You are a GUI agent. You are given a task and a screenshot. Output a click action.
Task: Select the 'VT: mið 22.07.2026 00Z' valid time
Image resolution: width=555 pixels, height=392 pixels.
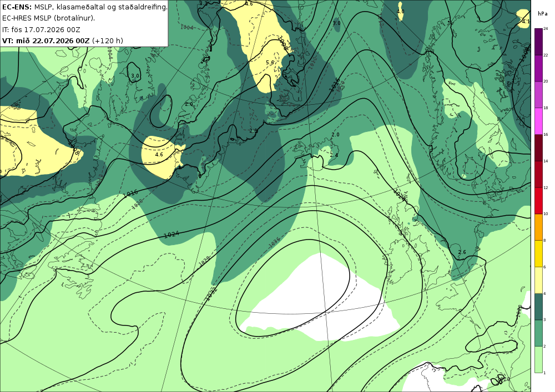(46, 40)
